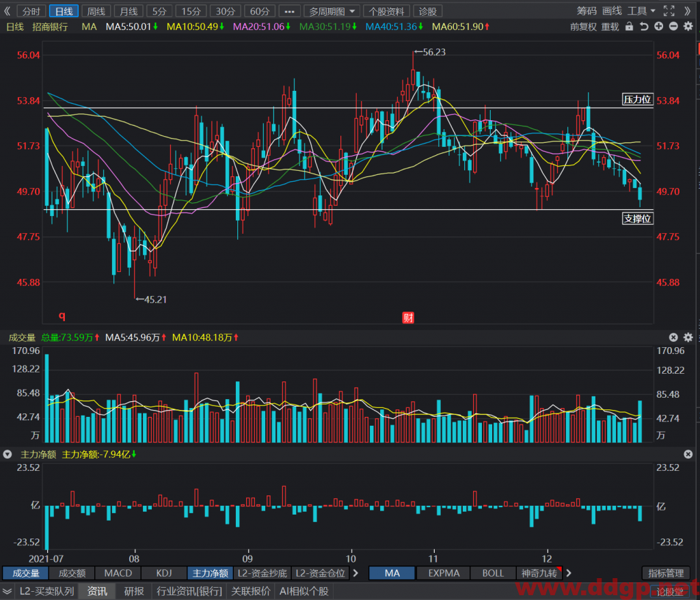Click the 压力位 resistance label
Screen dimensions: 700x600
637,99
